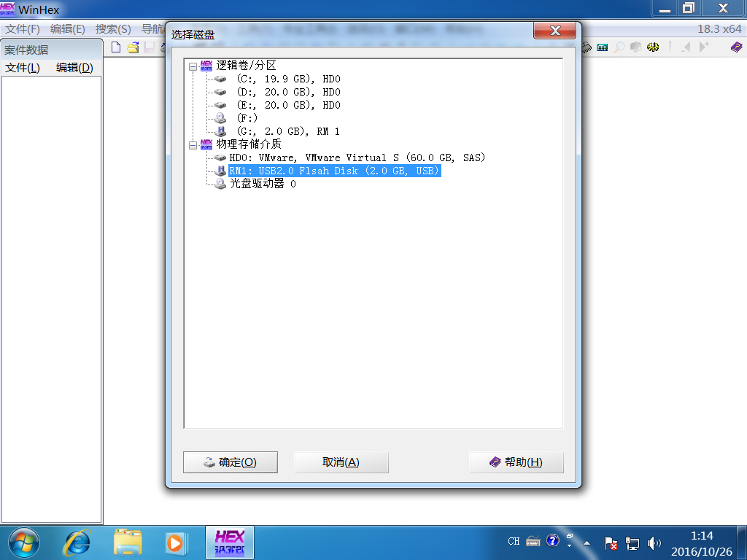The image size is (747, 560).
Task: Open 文件(L) menu in case data panel
Action: [x=23, y=68]
